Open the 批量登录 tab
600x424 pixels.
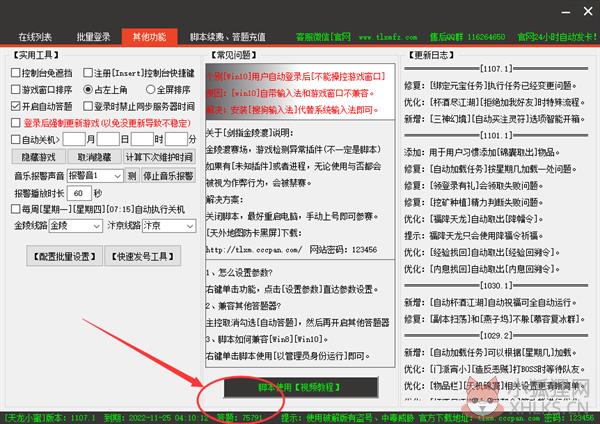point(93,37)
